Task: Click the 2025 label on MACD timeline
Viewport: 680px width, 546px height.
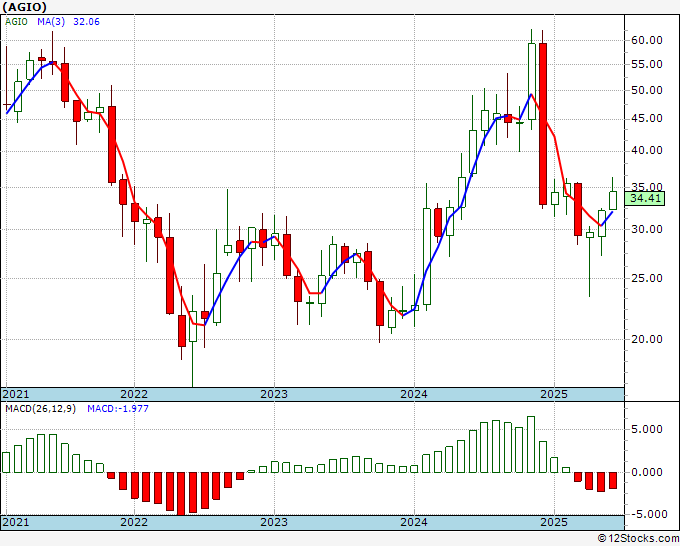Action: (x=554, y=522)
